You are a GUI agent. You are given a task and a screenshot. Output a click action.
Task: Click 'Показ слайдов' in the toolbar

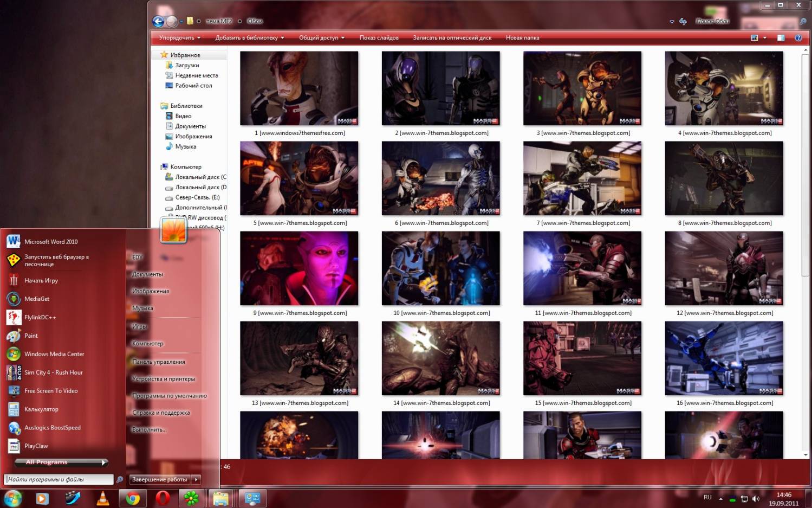(379, 37)
